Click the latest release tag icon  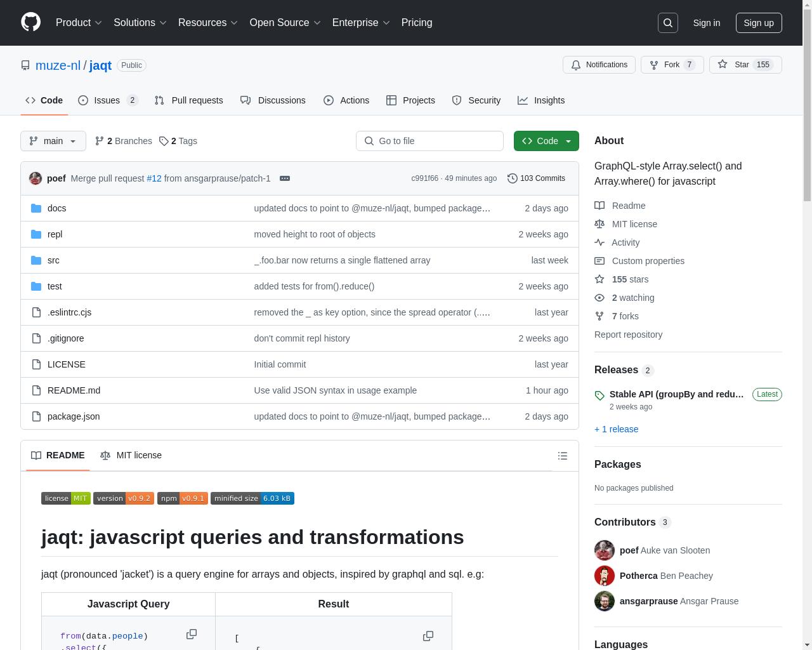tap(599, 395)
